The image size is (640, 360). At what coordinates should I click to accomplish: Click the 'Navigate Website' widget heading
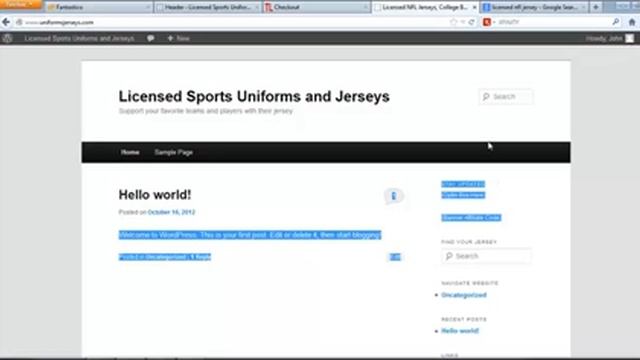click(x=470, y=283)
